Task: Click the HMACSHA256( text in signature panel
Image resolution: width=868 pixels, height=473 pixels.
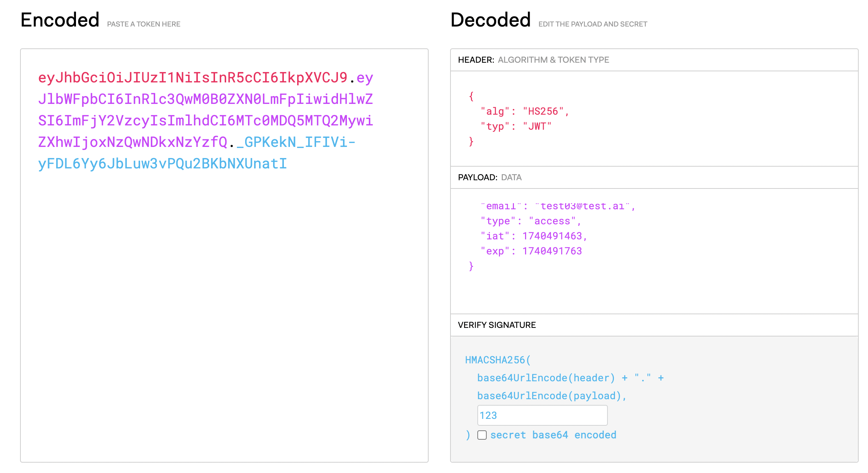Action: tap(497, 360)
